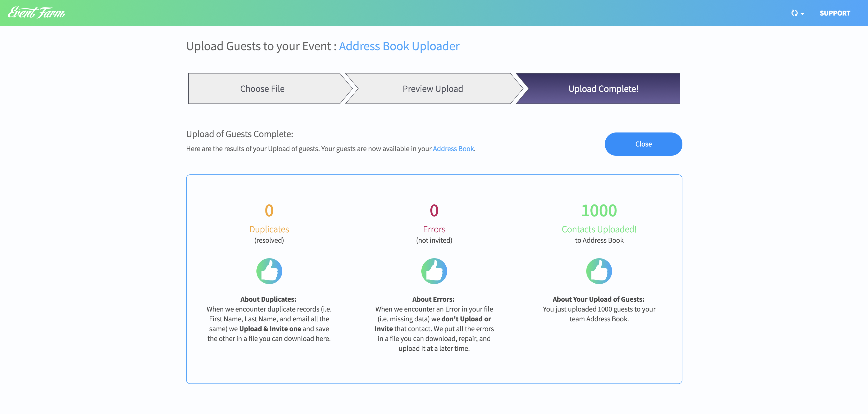Image resolution: width=868 pixels, height=414 pixels.
Task: Click the About Your Upload of Guests: heading
Action: click(x=598, y=299)
